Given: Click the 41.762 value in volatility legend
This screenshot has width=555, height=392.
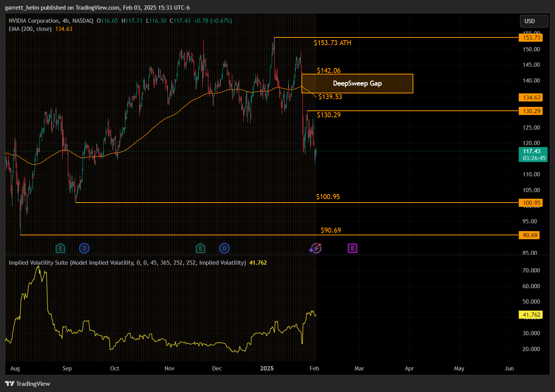Looking at the screenshot, I should click(x=258, y=263).
